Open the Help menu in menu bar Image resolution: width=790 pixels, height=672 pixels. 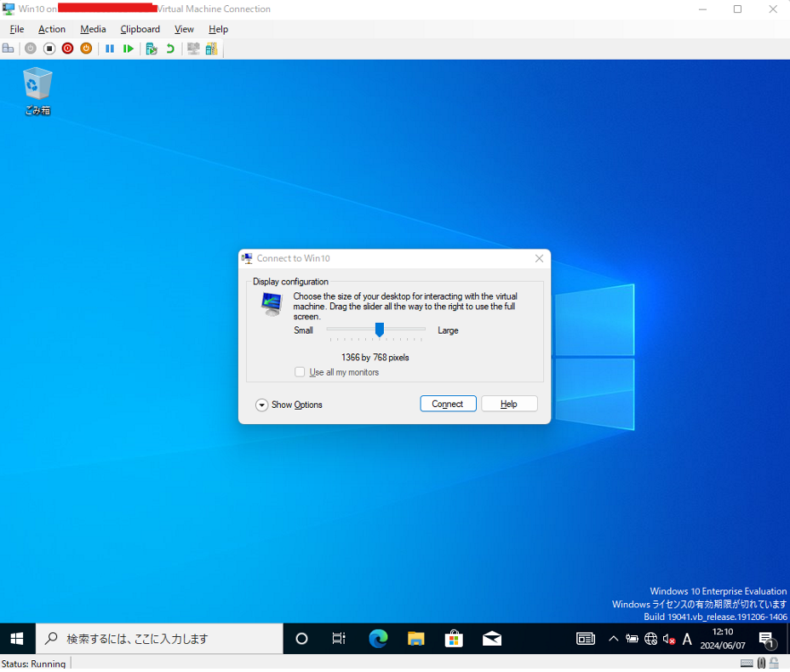click(x=218, y=29)
